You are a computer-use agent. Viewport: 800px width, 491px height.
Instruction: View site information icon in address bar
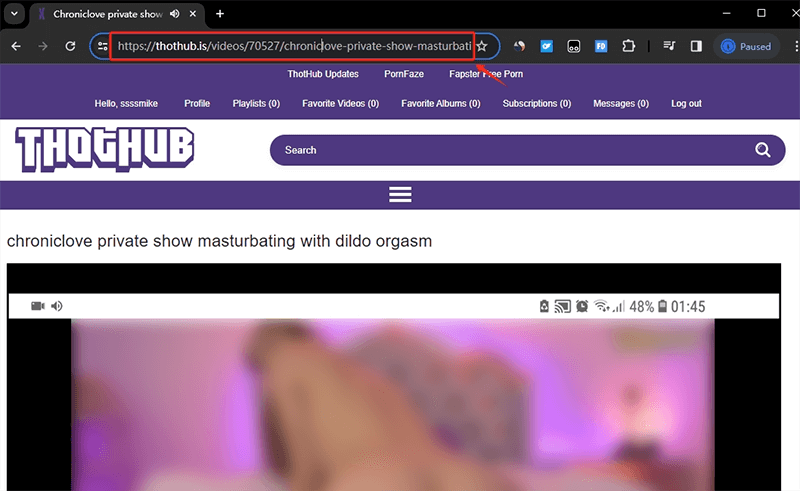[x=103, y=46]
